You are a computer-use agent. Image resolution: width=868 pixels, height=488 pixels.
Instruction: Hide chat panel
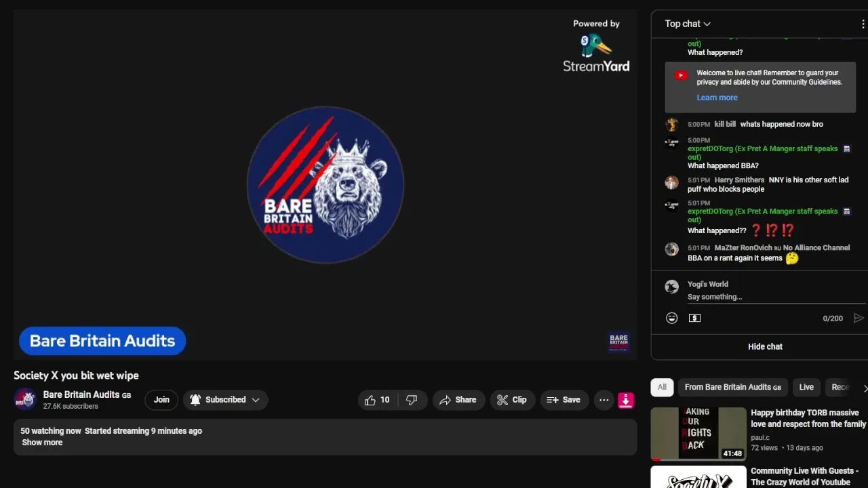coord(765,346)
